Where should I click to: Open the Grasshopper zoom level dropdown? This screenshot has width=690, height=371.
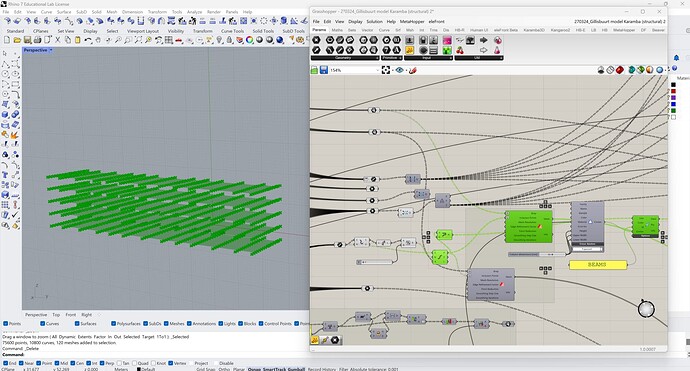pos(378,70)
